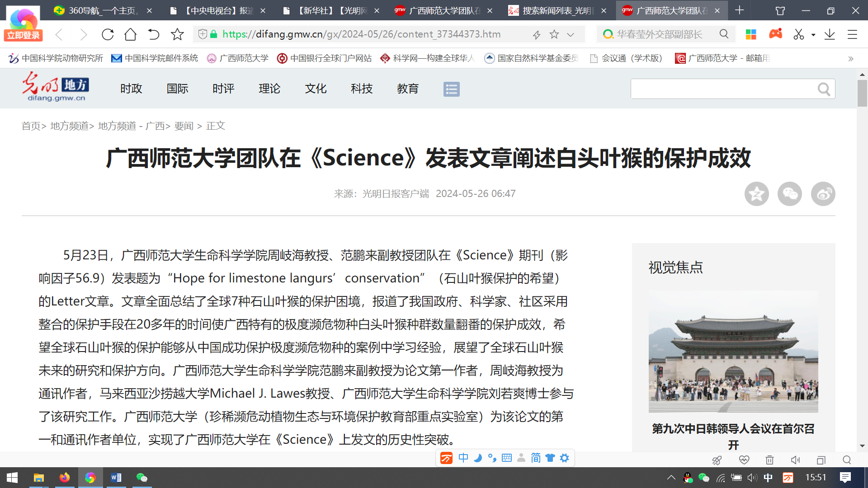Bookmark page with star icon left of address bar
Screen dimensions: 868x488
(x=177, y=34)
